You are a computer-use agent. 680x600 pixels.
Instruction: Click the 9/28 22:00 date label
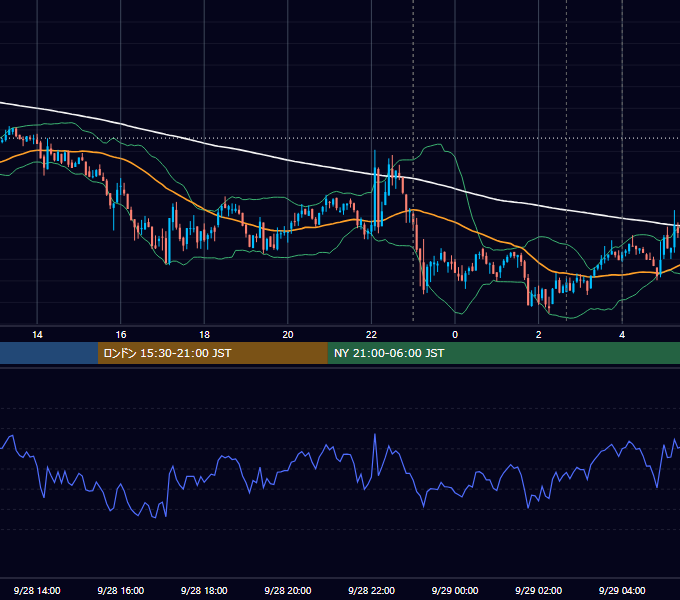pos(371,590)
